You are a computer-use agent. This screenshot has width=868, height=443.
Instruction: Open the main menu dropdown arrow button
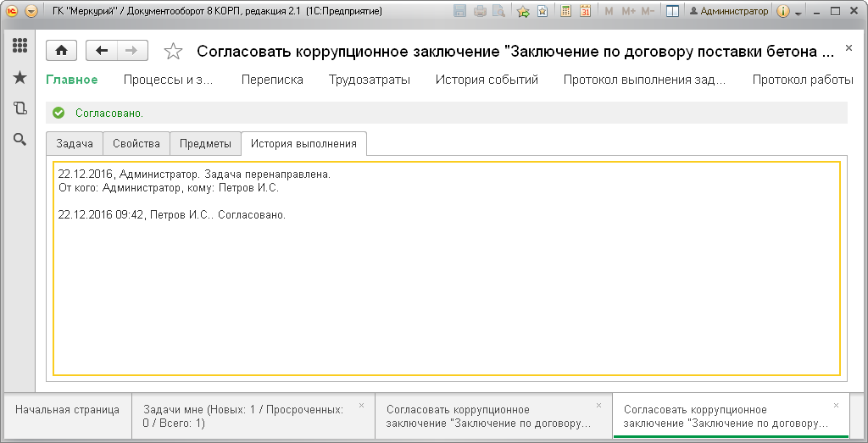point(31,11)
